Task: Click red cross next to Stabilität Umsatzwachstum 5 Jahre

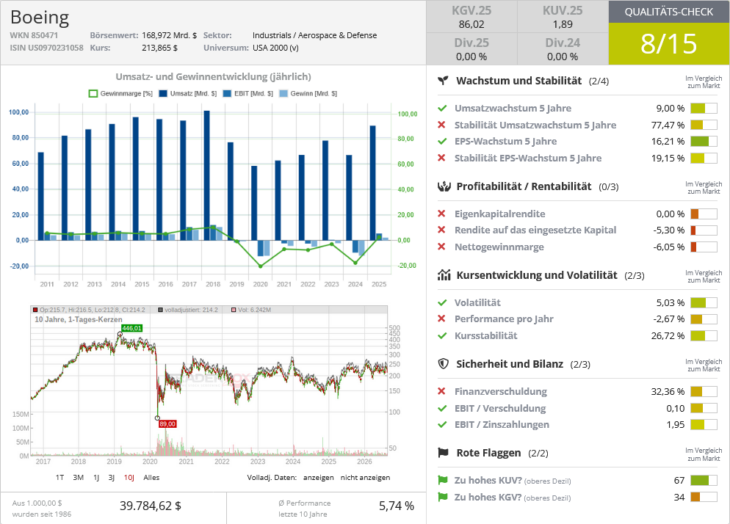Action: pyautogui.click(x=441, y=125)
